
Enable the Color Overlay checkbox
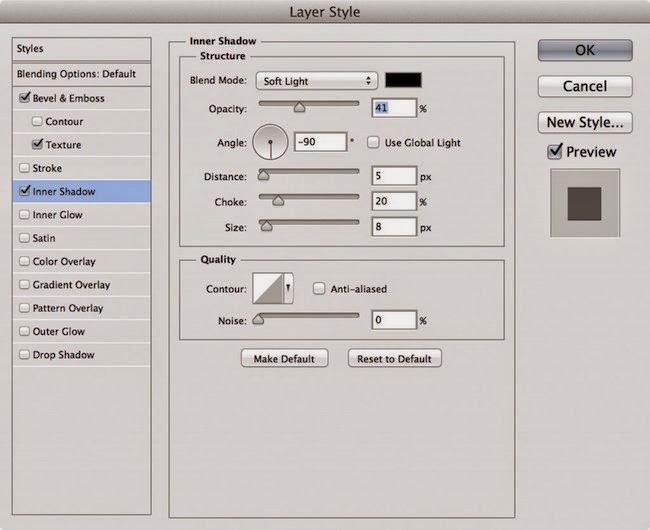tap(24, 261)
